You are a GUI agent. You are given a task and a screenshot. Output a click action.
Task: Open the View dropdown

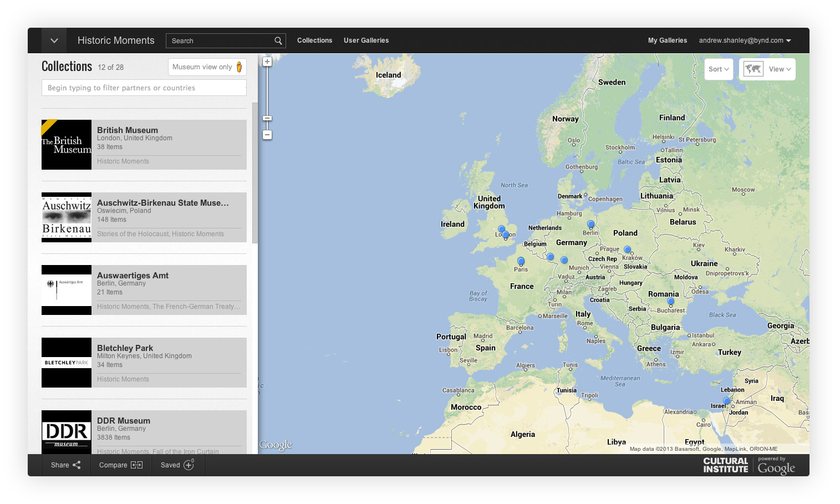(x=780, y=69)
